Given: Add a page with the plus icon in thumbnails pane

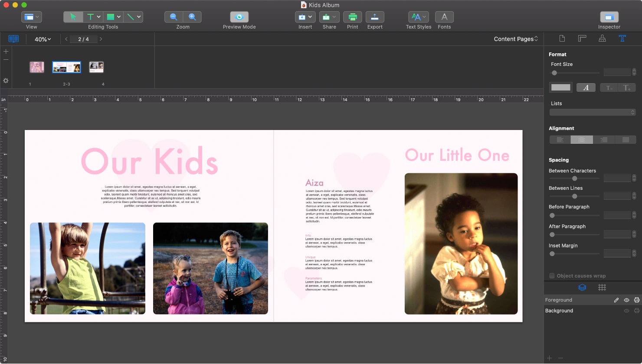Looking at the screenshot, I should click(6, 51).
